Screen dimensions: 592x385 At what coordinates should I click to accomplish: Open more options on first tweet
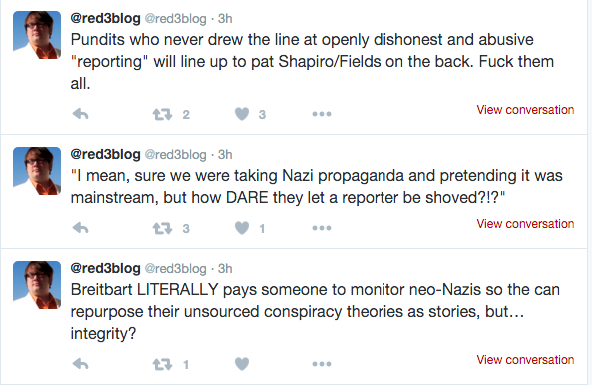[x=322, y=114]
